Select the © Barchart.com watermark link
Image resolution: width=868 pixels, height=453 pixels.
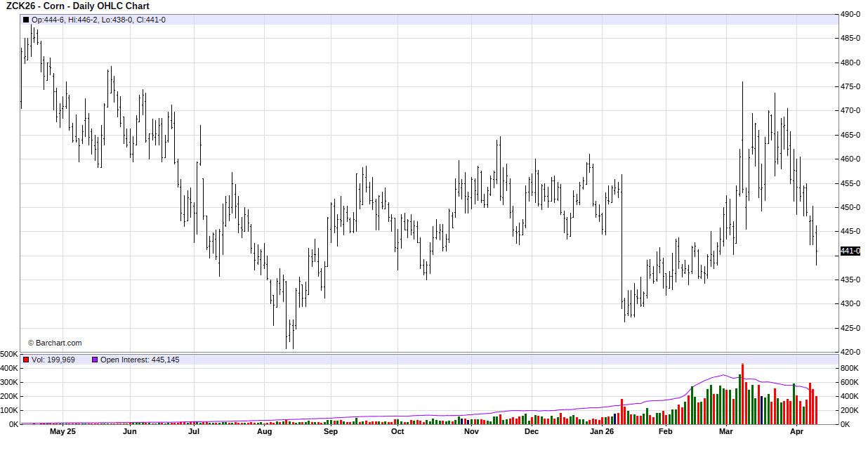pos(55,343)
